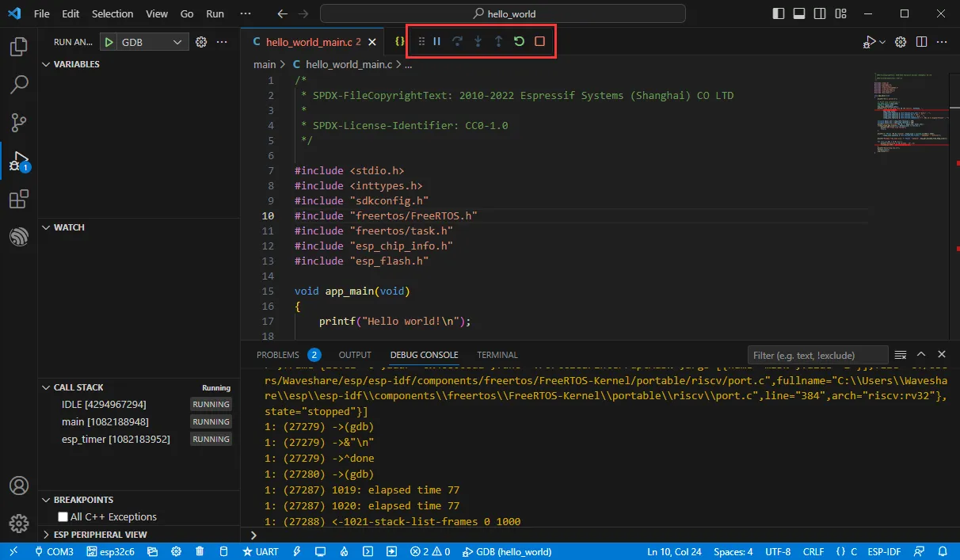Select the Extensions icon in activity bar
The height and width of the screenshot is (560, 960).
(x=19, y=199)
